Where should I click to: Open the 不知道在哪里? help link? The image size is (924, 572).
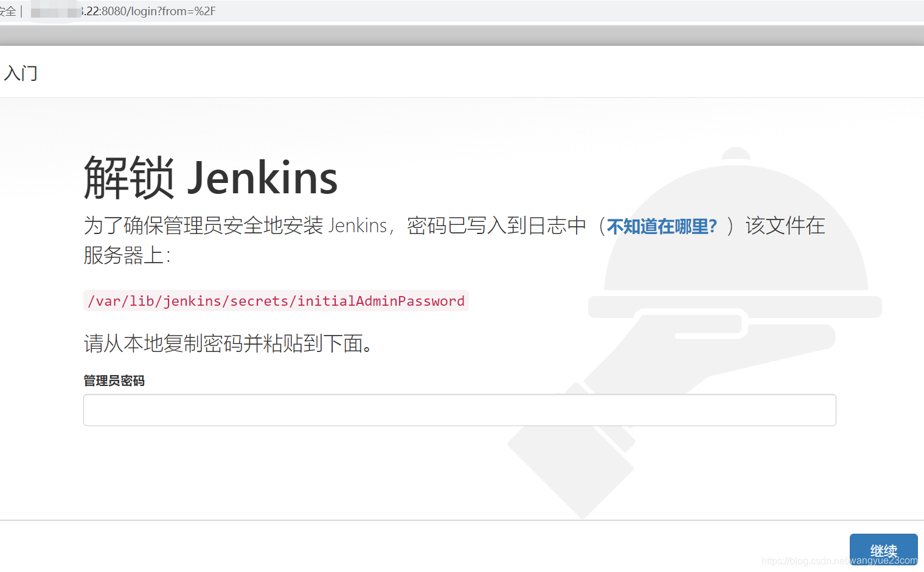662,227
